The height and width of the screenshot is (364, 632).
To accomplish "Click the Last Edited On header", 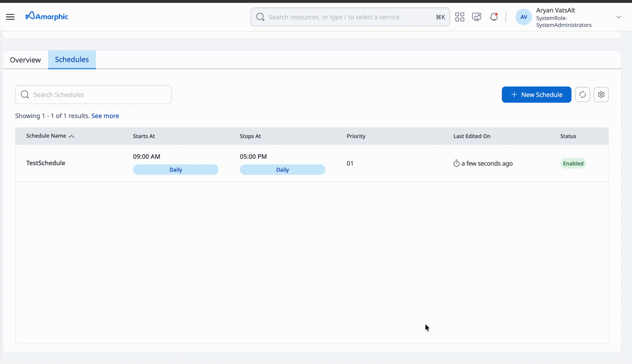I will [472, 136].
